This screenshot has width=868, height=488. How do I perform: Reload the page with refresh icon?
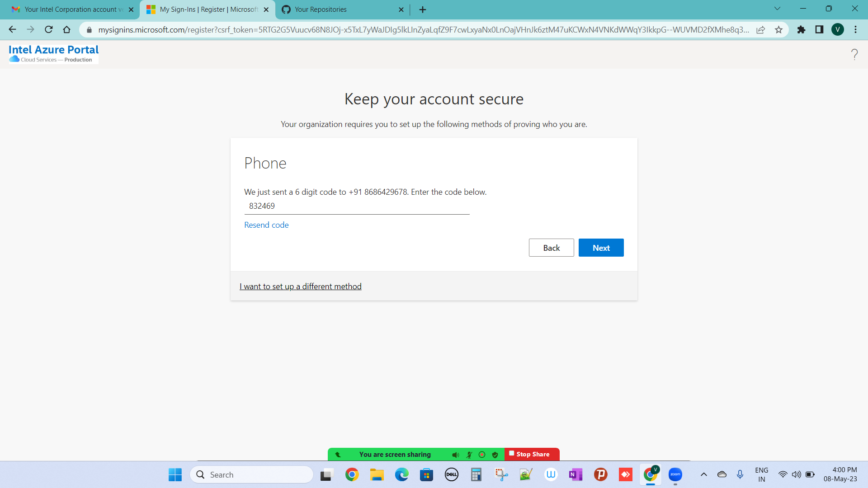tap(49, 30)
